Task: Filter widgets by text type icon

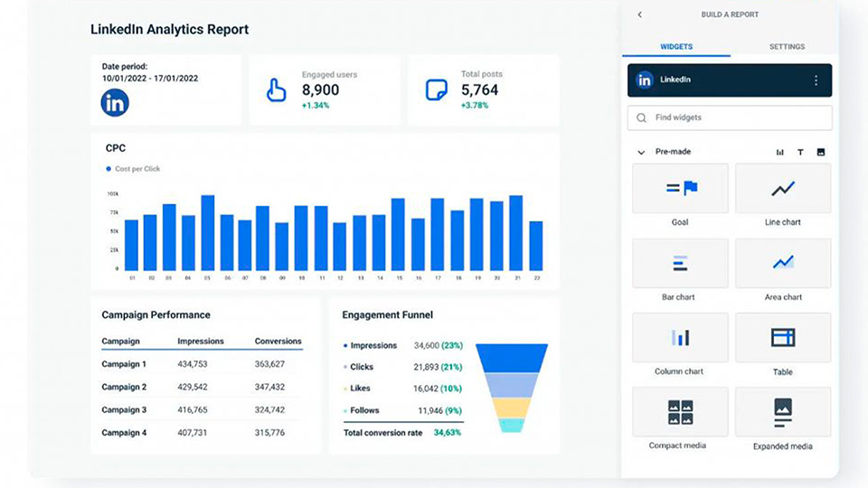Action: point(800,153)
